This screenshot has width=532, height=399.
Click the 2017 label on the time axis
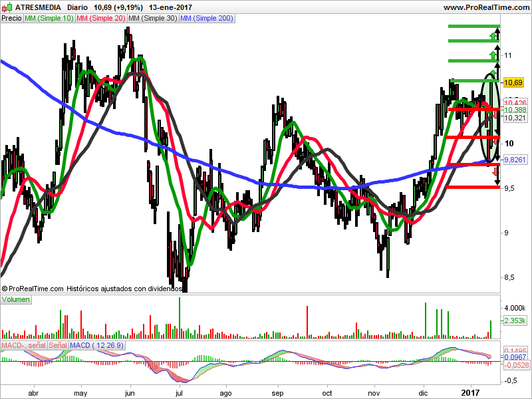click(x=471, y=393)
